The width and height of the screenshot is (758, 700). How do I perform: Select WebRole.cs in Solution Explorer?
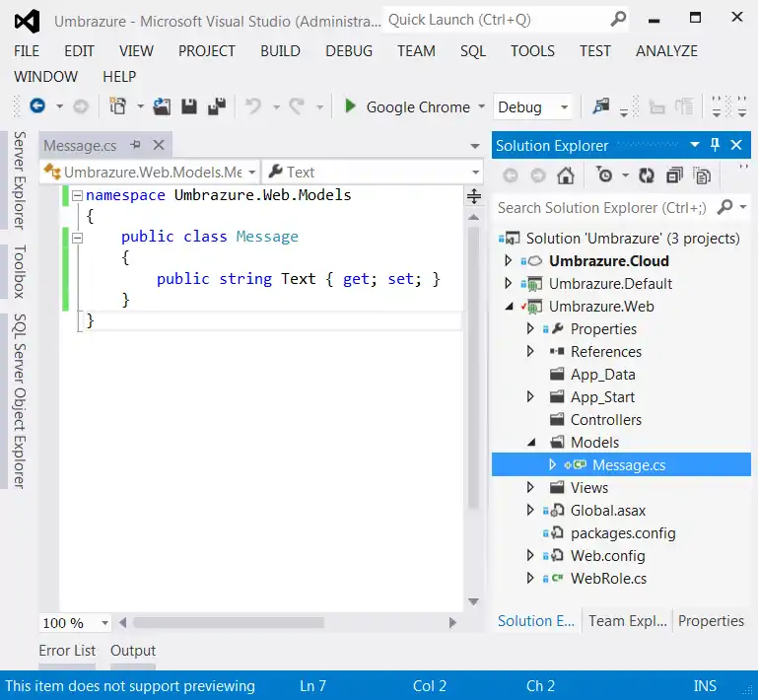(608, 578)
